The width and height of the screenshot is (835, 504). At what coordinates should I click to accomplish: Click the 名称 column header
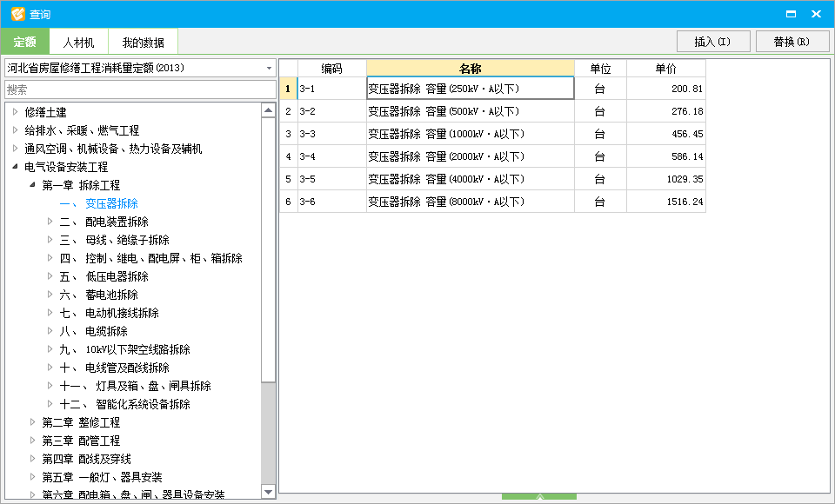click(x=471, y=68)
